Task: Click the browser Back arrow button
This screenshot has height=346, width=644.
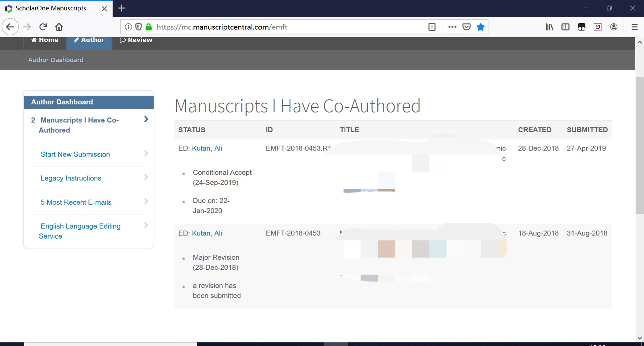Action: coord(10,27)
